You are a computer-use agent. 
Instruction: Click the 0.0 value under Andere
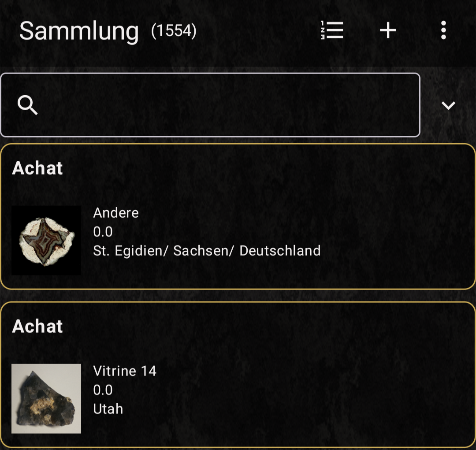click(x=103, y=232)
